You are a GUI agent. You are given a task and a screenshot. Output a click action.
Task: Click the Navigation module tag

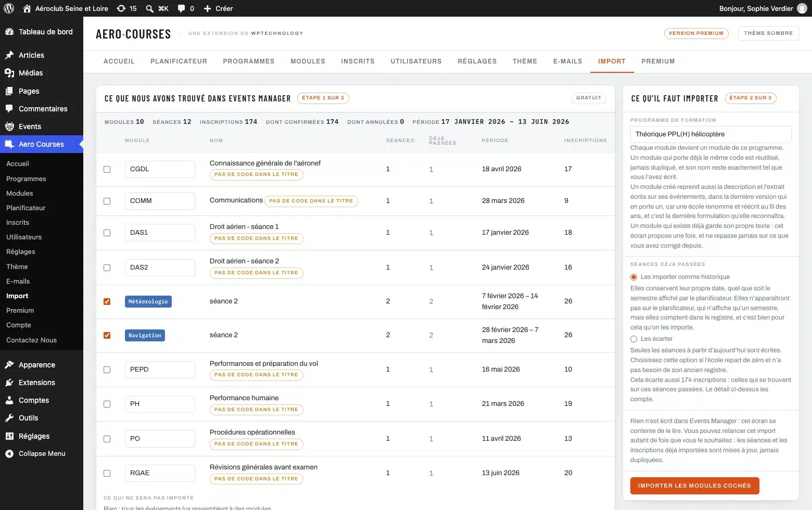pyautogui.click(x=145, y=335)
